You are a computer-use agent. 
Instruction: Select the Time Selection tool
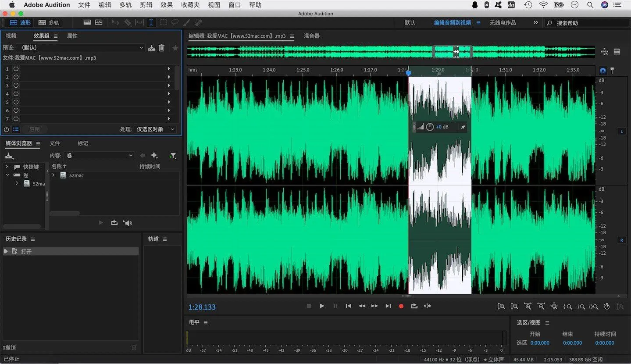click(x=151, y=22)
